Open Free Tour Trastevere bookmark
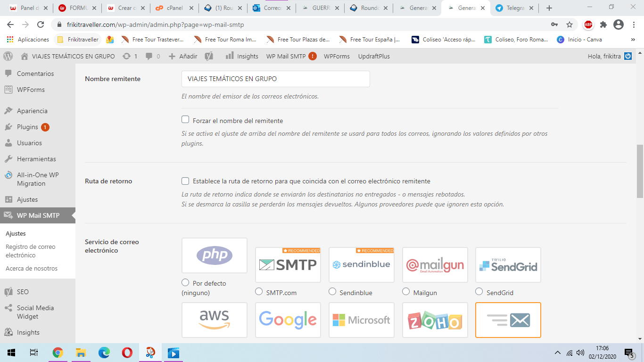 pos(153,40)
